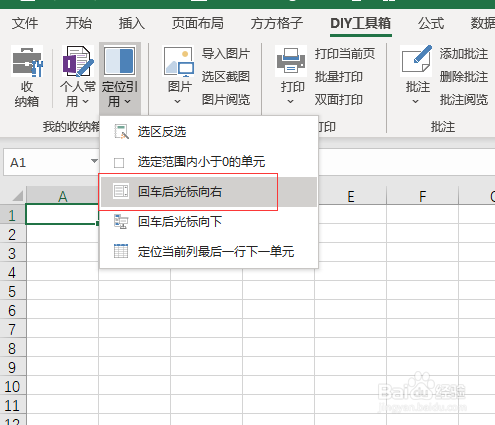
Task: Click 批量打印 button
Action: tap(339, 77)
